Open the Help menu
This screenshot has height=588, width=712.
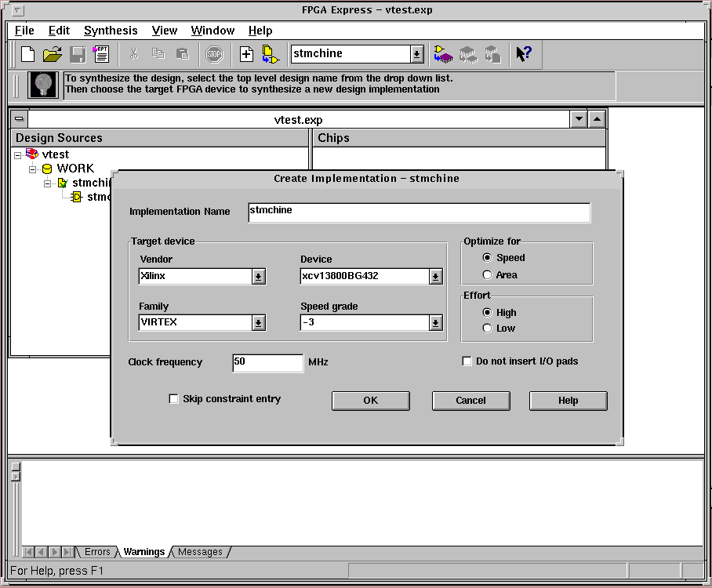pos(260,31)
